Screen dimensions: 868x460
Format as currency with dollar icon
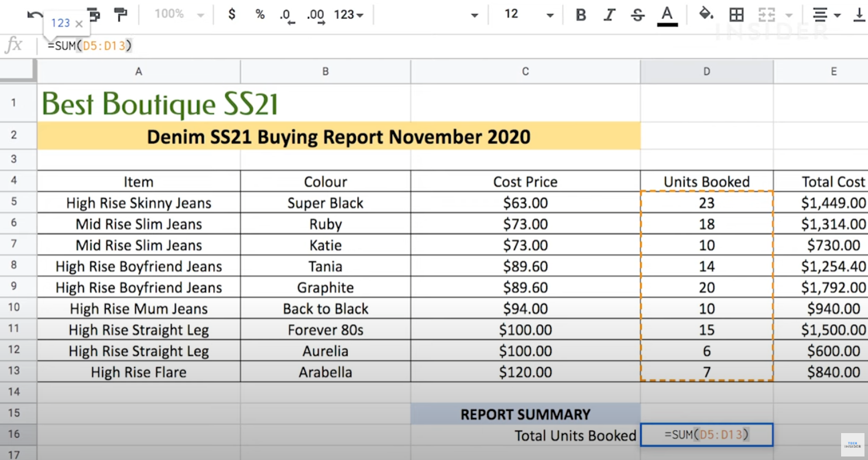point(232,15)
